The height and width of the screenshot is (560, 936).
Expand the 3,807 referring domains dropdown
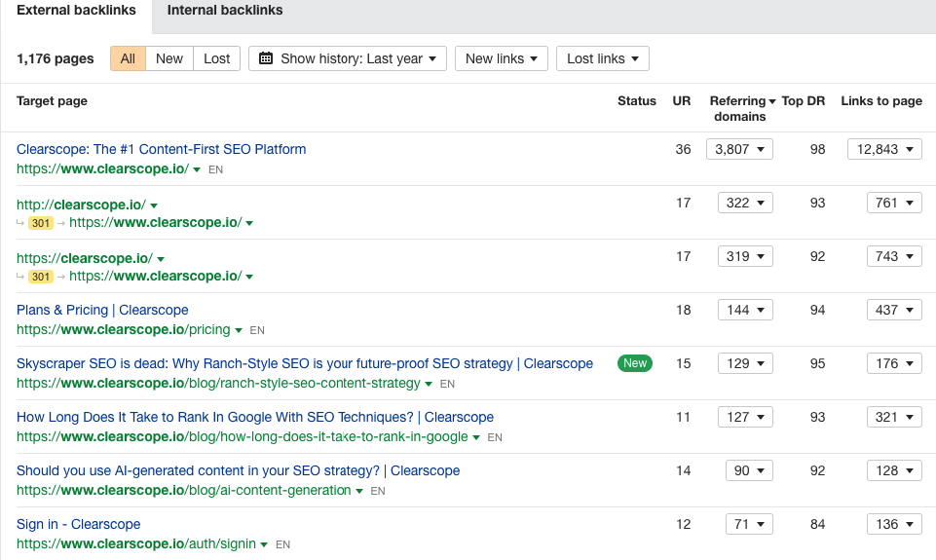[738, 149]
